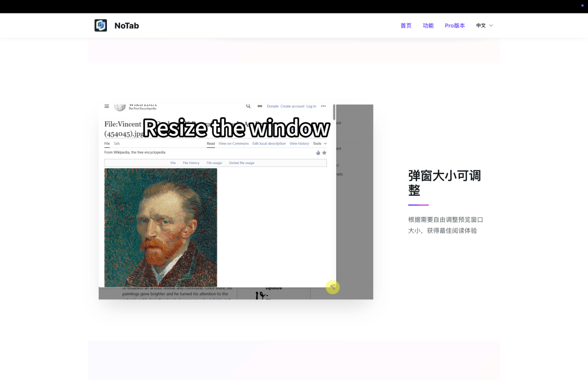Click the watchlist star icon in demo
The image size is (588, 380).
(324, 153)
